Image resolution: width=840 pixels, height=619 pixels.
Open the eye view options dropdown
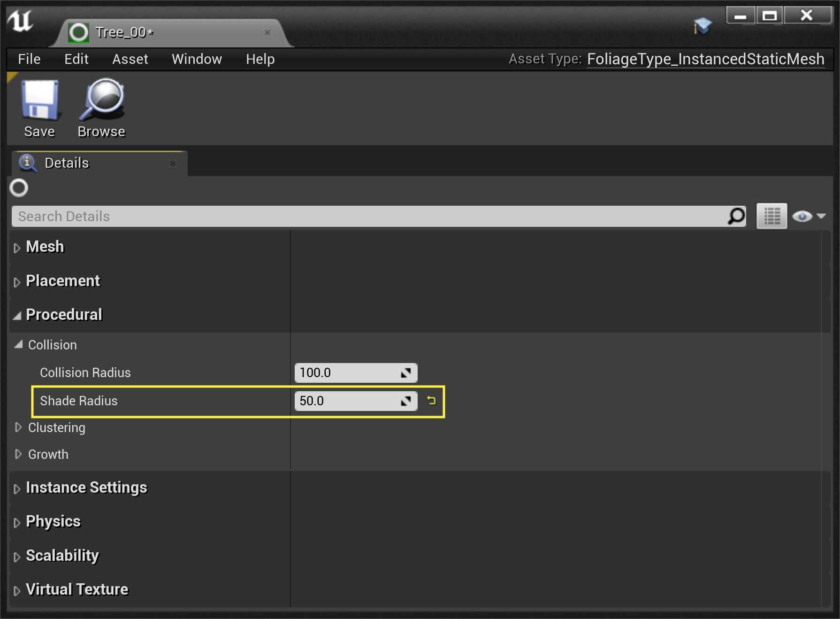coord(809,217)
